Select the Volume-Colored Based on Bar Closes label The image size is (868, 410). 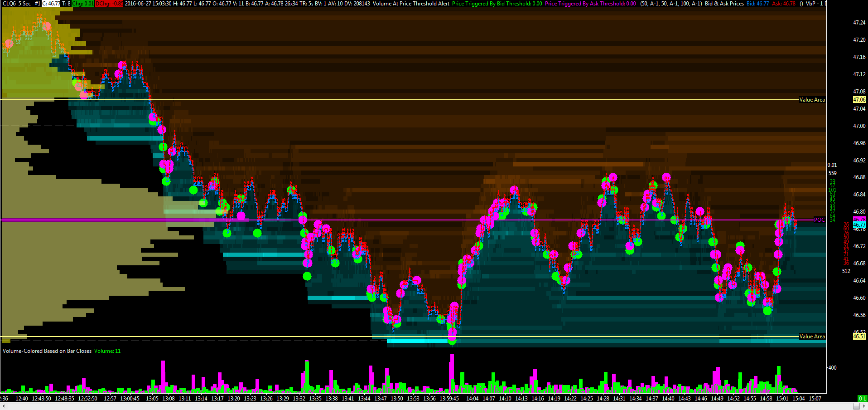point(47,351)
